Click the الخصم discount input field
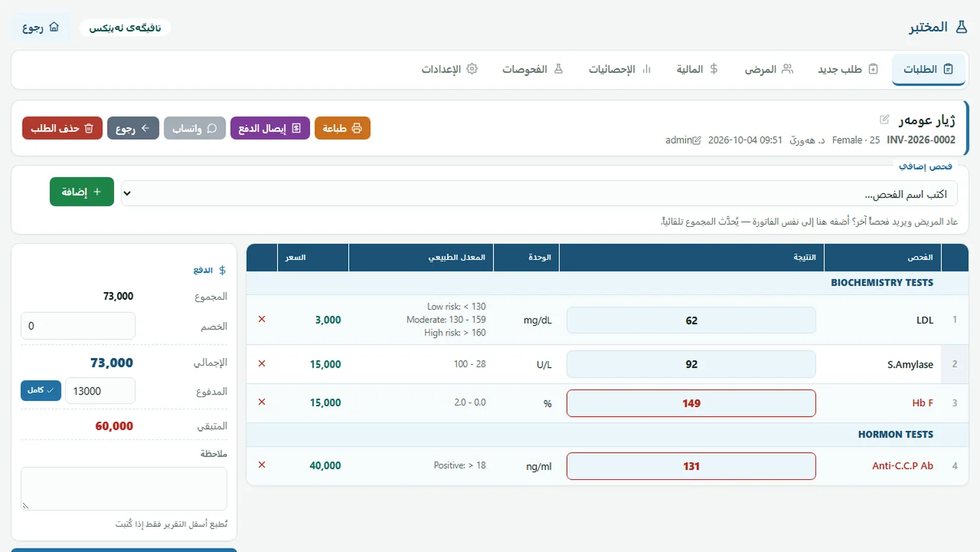 78,326
